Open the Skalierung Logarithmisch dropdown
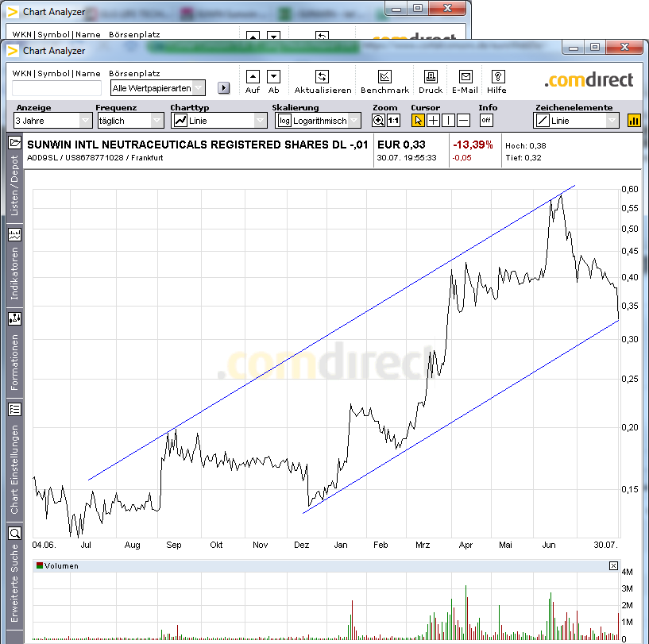The image size is (649, 644). coord(318,121)
